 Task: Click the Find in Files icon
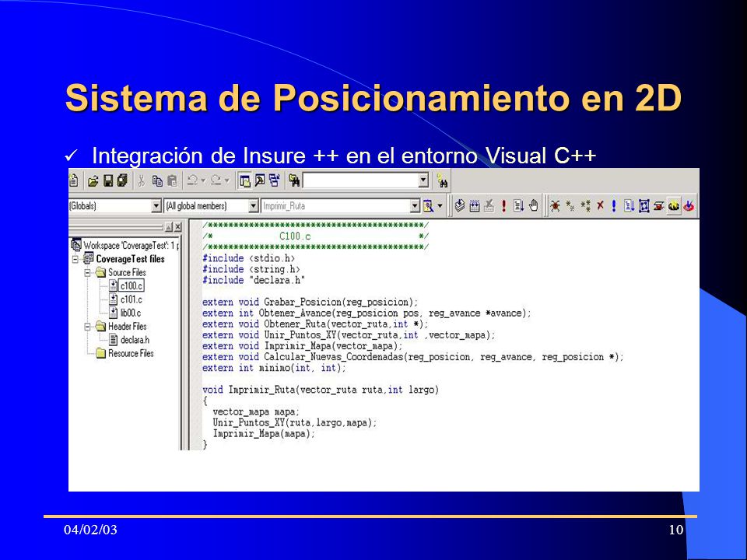click(x=294, y=181)
